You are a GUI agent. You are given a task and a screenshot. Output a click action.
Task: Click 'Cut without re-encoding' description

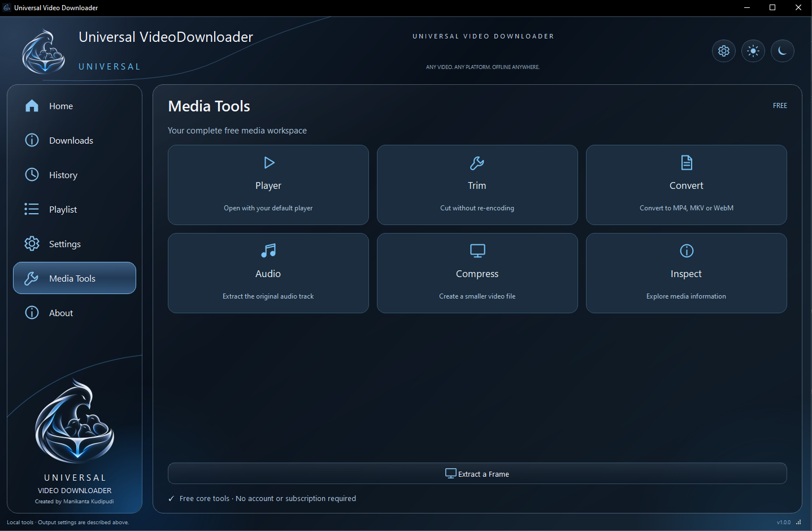click(x=477, y=208)
